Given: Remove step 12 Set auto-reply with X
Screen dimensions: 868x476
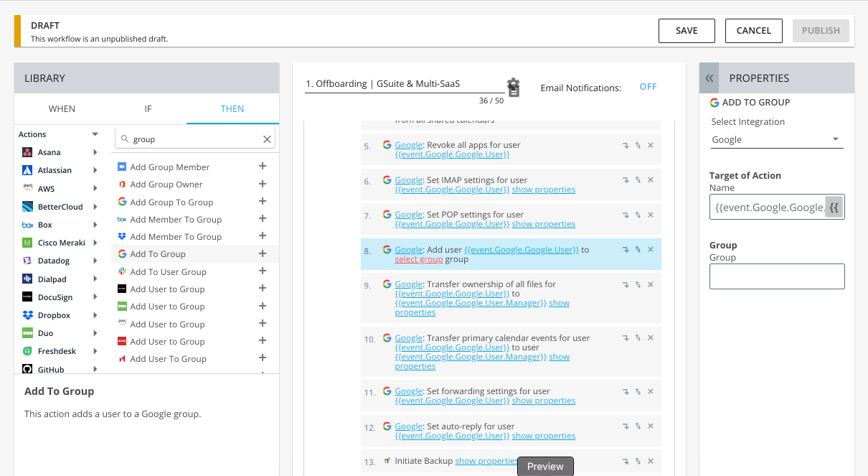Looking at the screenshot, I should (651, 426).
